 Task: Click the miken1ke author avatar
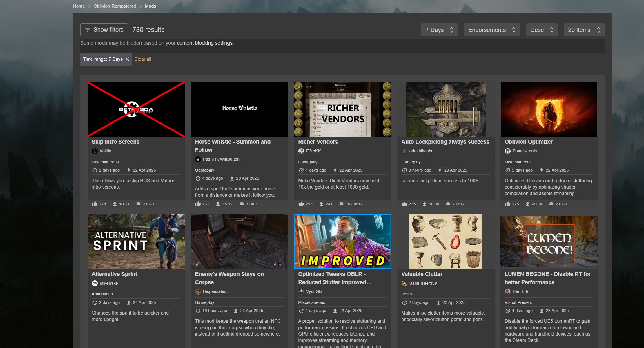95,284
